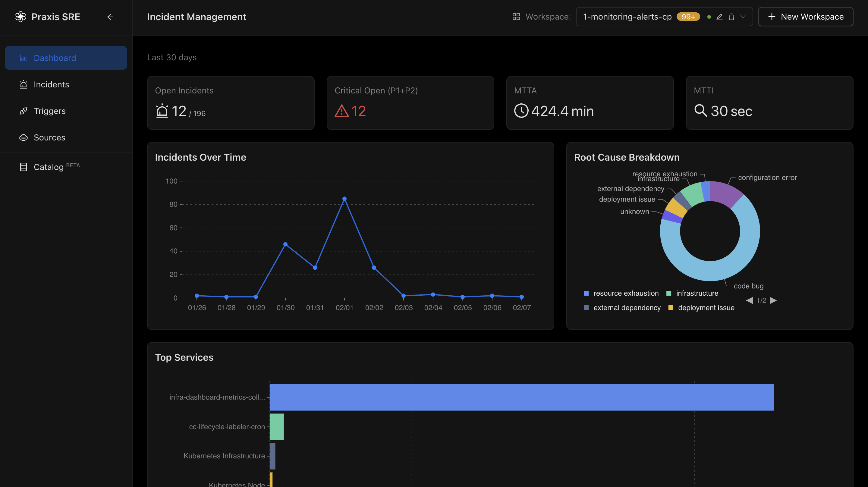Go to previous legend page arrow
This screenshot has height=487, width=868.
pyautogui.click(x=749, y=300)
